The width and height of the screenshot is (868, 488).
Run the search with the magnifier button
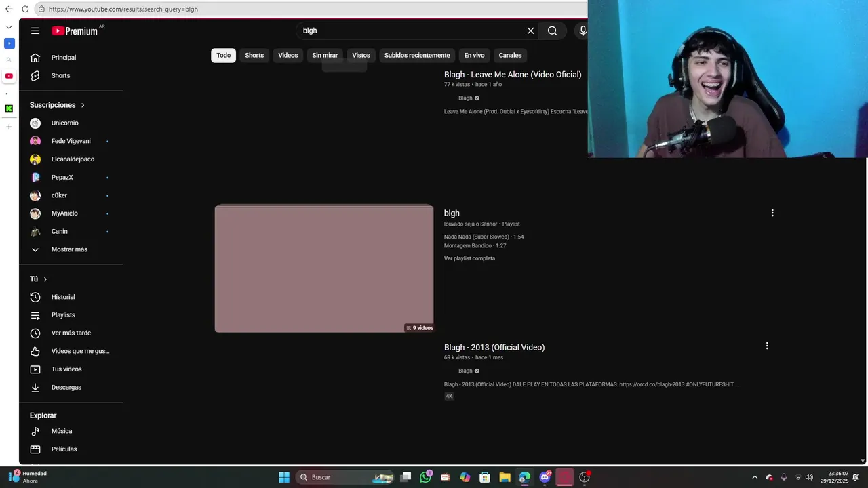[x=553, y=30]
